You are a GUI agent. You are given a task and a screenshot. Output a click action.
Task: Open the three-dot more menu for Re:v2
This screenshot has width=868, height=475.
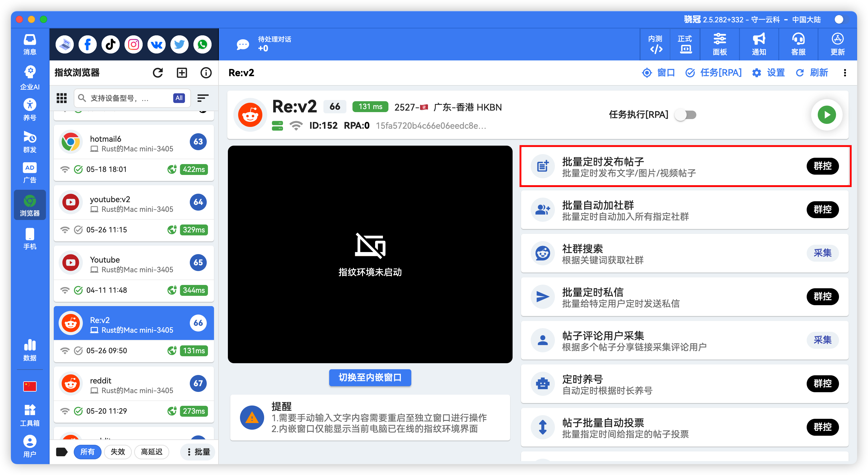point(845,73)
